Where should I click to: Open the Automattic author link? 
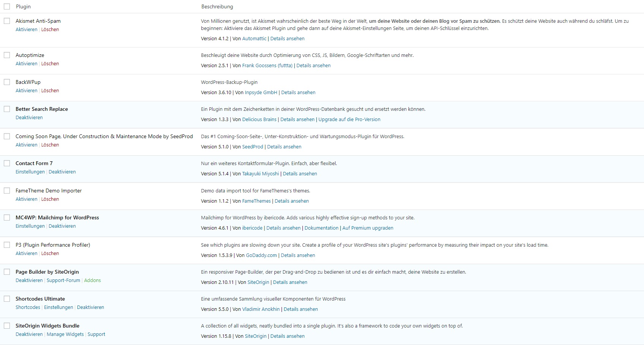pos(254,39)
